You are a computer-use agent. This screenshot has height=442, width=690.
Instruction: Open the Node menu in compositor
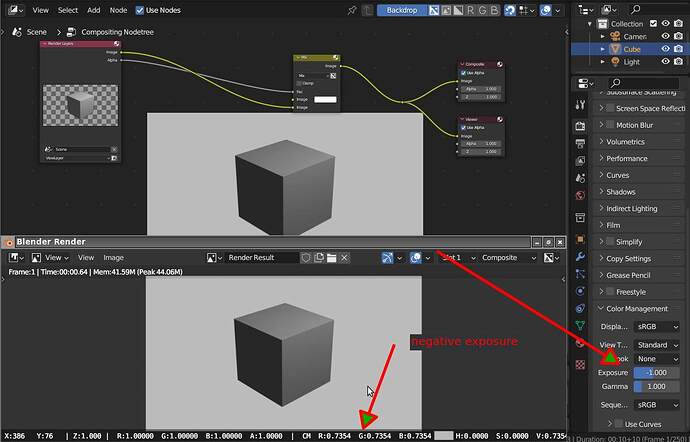click(118, 10)
